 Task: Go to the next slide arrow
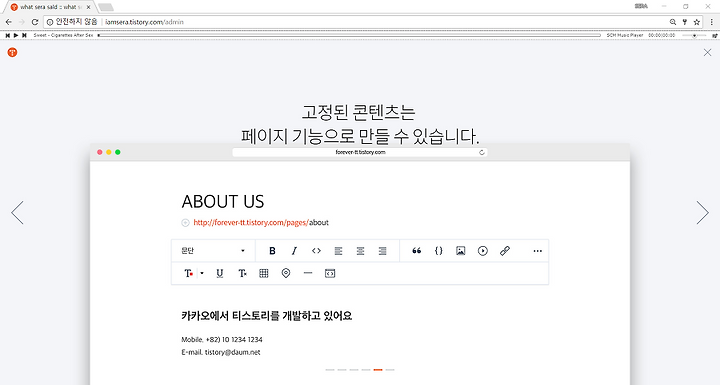[703, 212]
